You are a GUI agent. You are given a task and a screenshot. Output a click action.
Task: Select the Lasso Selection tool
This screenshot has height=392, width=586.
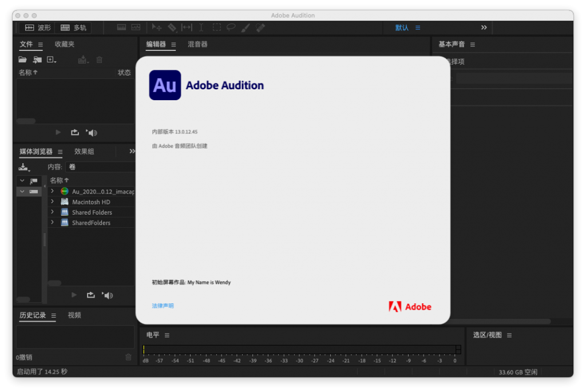coord(231,27)
